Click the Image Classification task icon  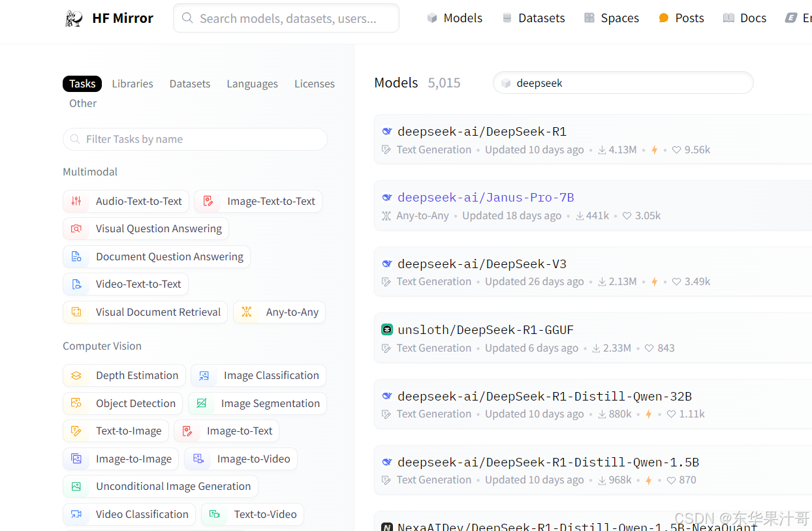[x=204, y=375]
